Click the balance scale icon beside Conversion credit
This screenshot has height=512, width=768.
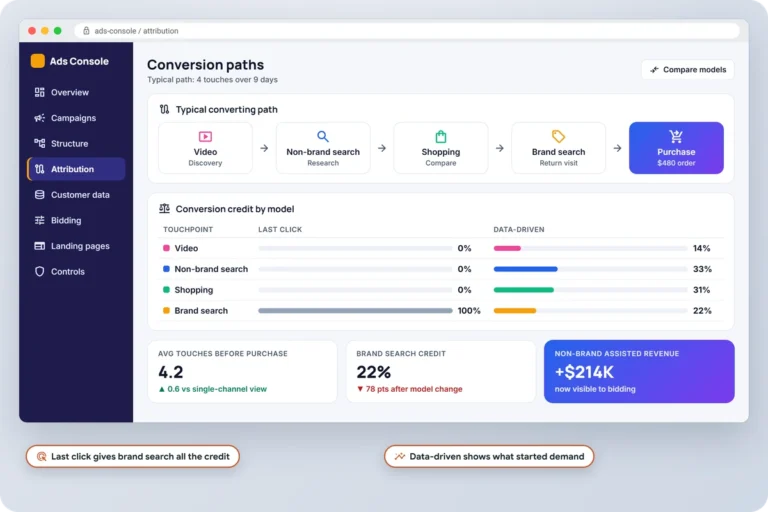coord(165,209)
